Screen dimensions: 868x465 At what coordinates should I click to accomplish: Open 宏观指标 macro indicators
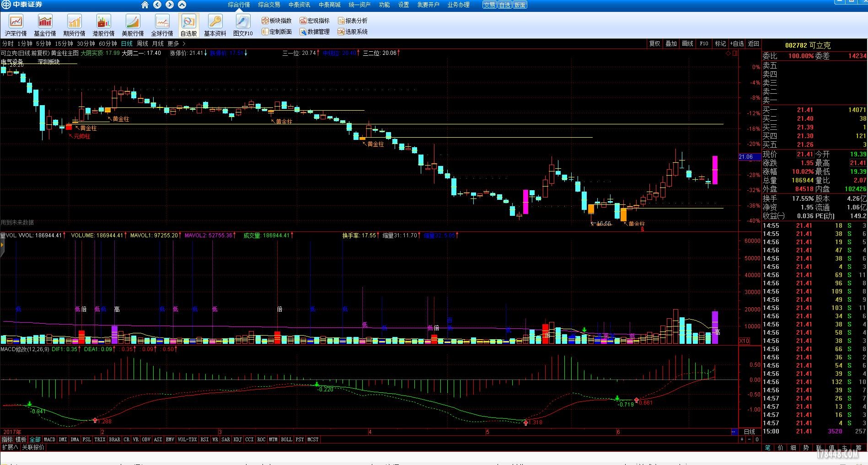click(x=314, y=21)
